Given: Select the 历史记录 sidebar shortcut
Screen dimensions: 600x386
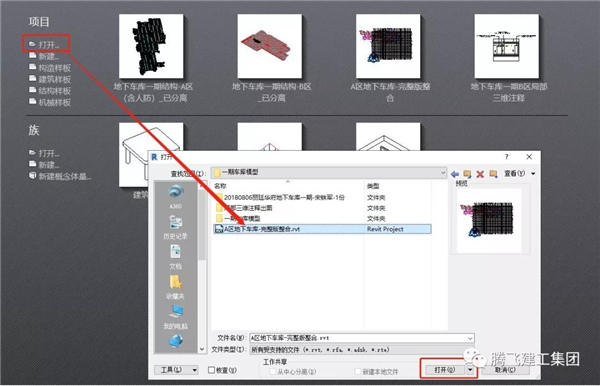Looking at the screenshot, I should (175, 227).
